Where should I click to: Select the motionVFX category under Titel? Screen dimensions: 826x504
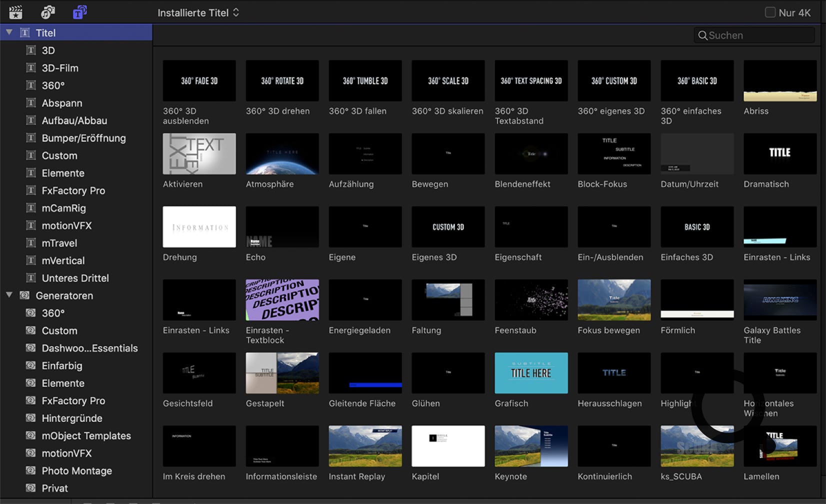66,225
